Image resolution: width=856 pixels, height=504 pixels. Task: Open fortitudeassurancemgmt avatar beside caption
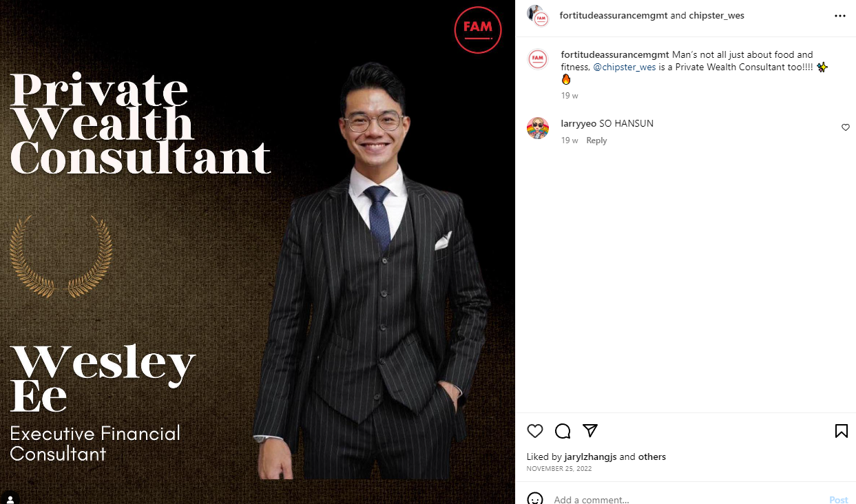tap(538, 59)
